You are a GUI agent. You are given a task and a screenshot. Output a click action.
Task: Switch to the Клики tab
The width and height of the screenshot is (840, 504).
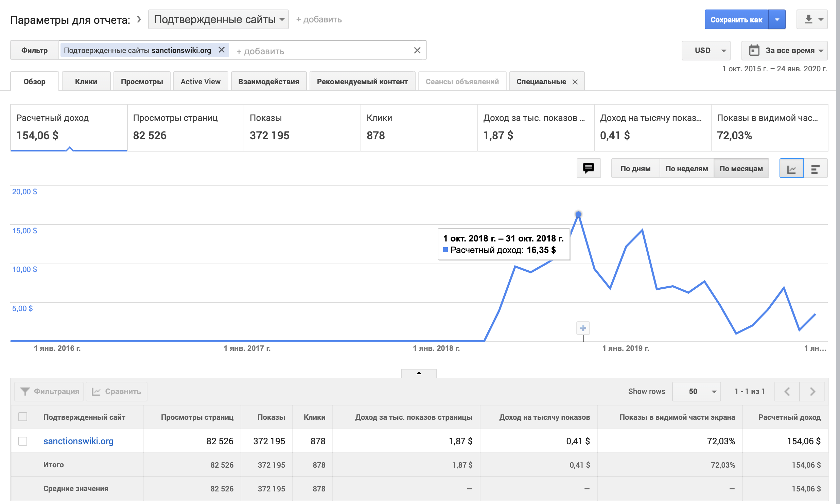86,82
